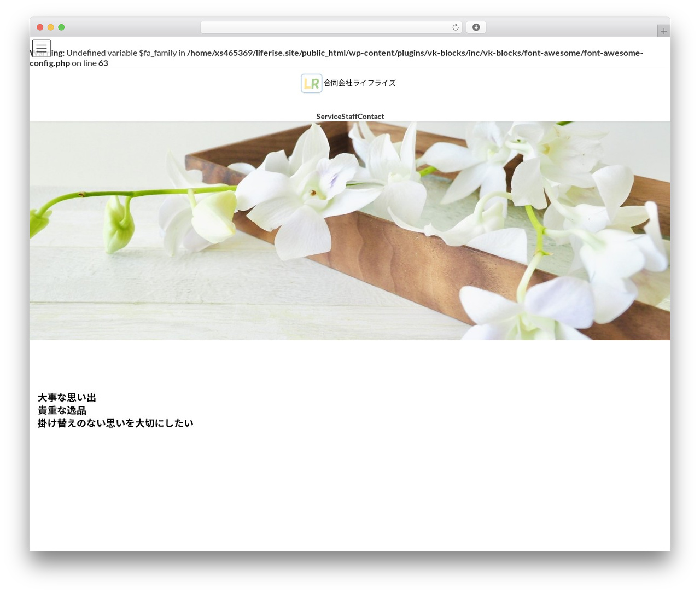Click the LR company logo

pos(311,84)
